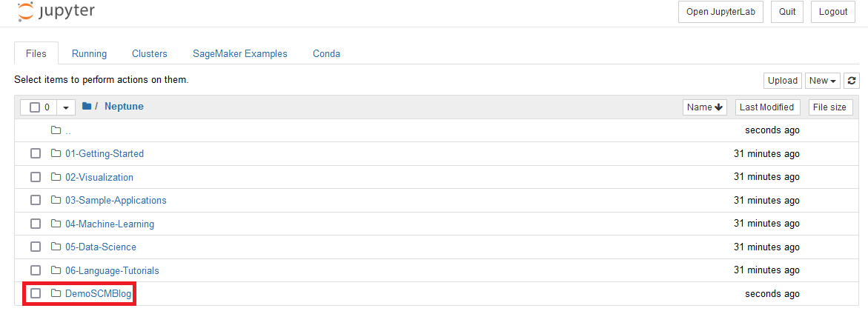Sort files by Last Modified
The width and height of the screenshot is (868, 314).
tap(767, 107)
